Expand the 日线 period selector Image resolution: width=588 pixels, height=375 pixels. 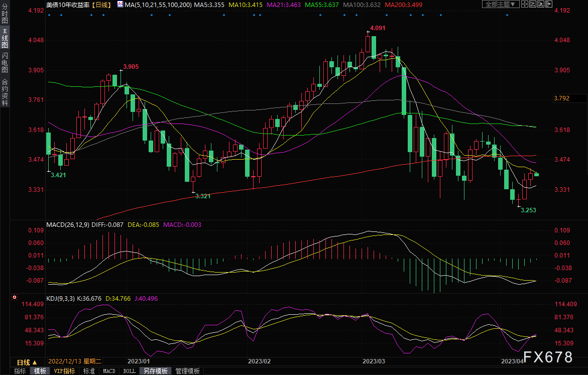click(x=27, y=362)
